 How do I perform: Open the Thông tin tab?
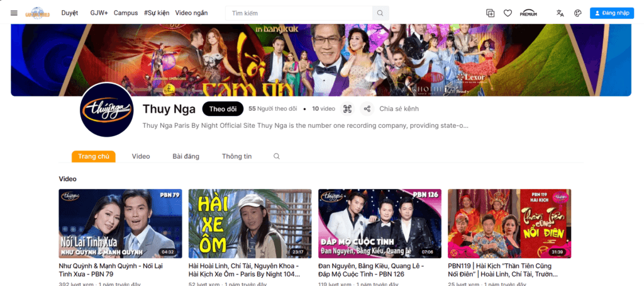[237, 156]
